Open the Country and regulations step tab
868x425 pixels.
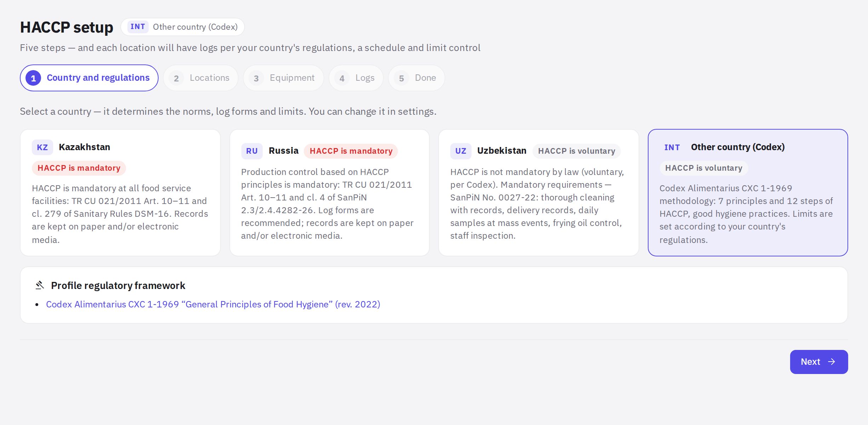tap(89, 78)
